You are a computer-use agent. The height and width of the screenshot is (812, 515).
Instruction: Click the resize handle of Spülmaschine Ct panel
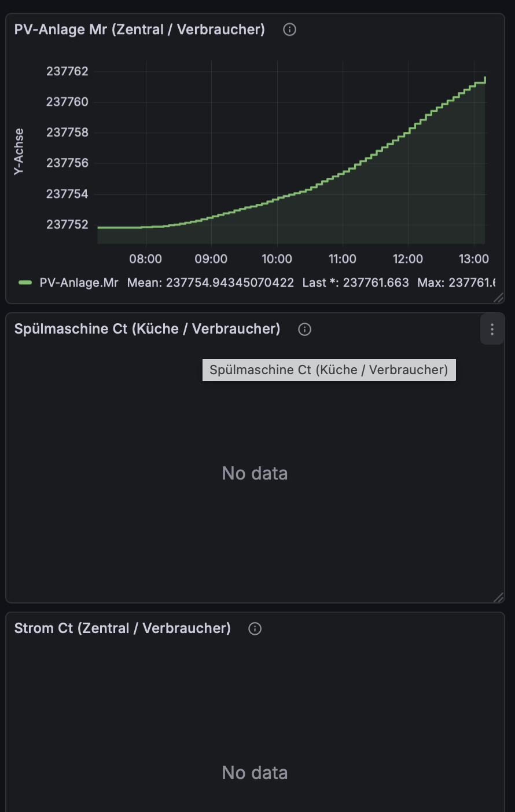point(498,597)
